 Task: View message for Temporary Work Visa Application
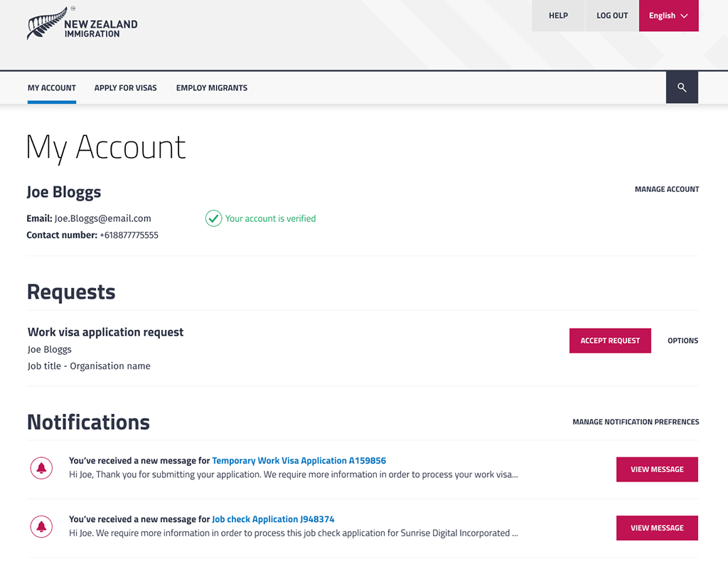[x=657, y=469]
